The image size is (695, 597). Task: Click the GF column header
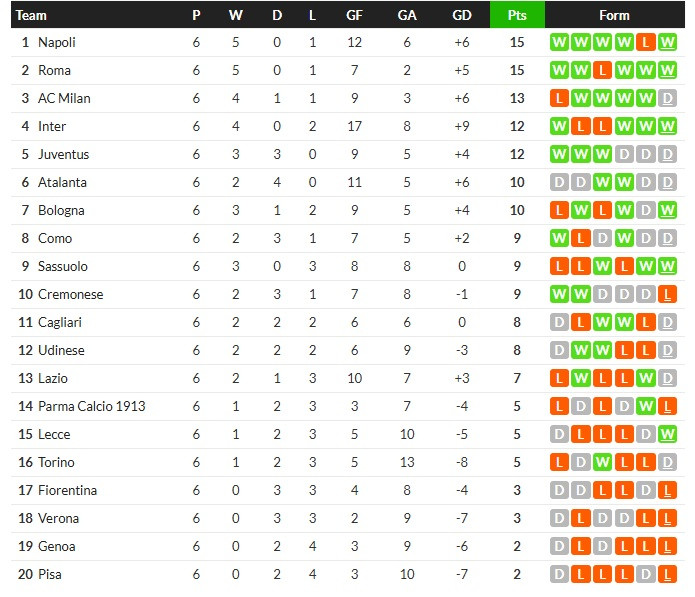[354, 15]
